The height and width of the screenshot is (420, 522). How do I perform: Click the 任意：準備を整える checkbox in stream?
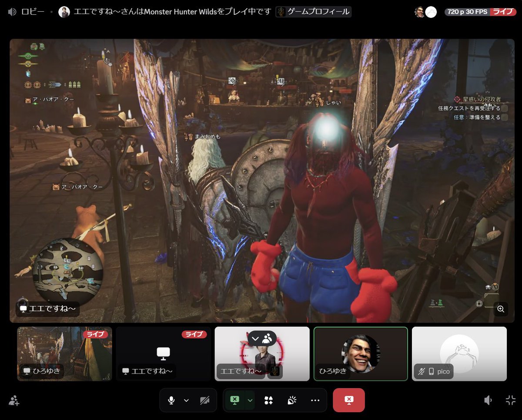[505, 117]
